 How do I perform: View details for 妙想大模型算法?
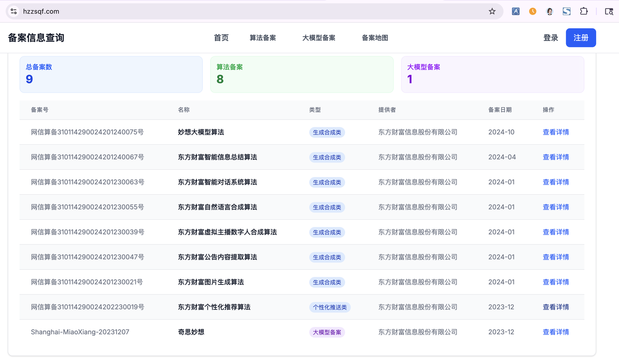[555, 132]
